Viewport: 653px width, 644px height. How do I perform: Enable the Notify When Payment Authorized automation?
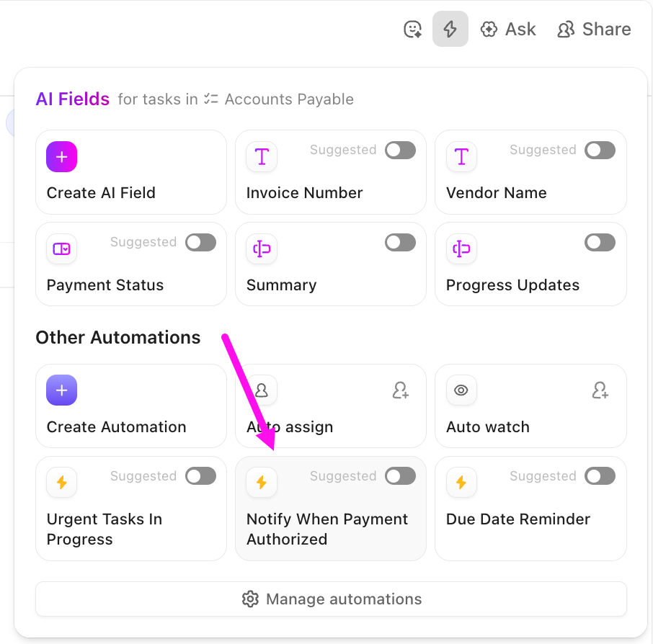coord(400,475)
